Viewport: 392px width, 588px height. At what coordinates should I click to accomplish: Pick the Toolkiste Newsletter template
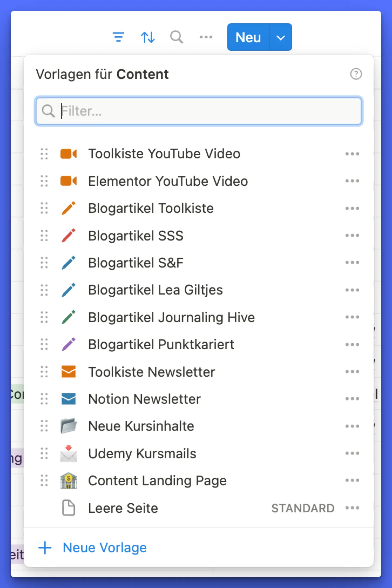151,372
